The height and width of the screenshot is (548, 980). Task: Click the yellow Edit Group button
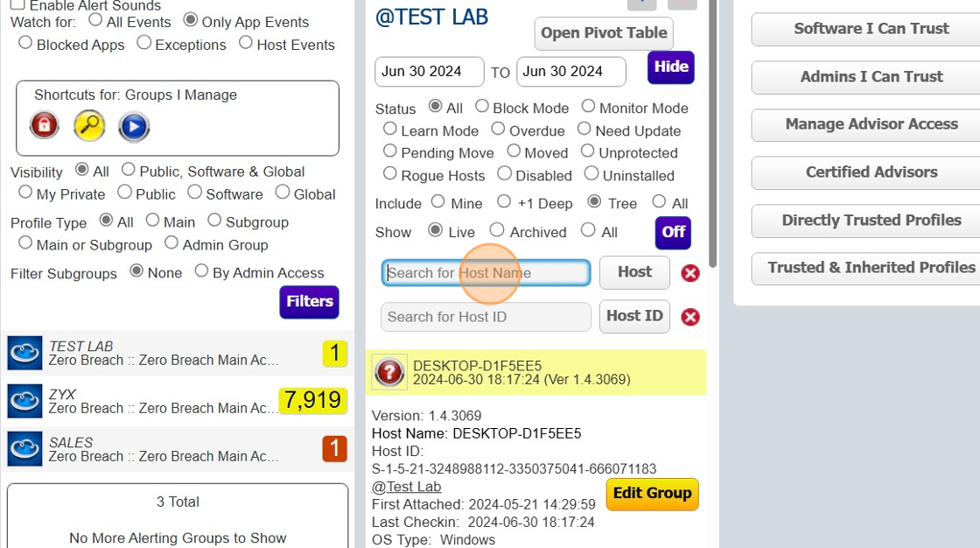(x=652, y=494)
